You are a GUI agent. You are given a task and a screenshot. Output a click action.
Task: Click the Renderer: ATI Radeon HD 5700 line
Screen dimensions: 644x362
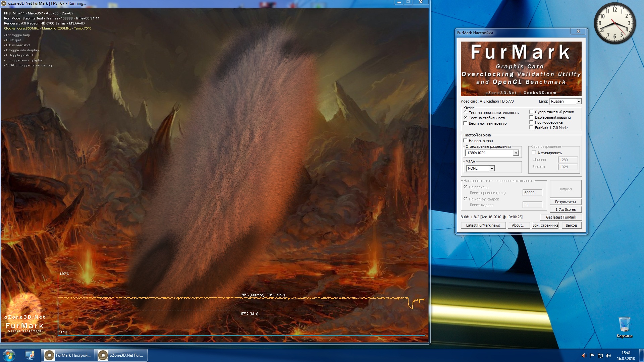pos(45,23)
